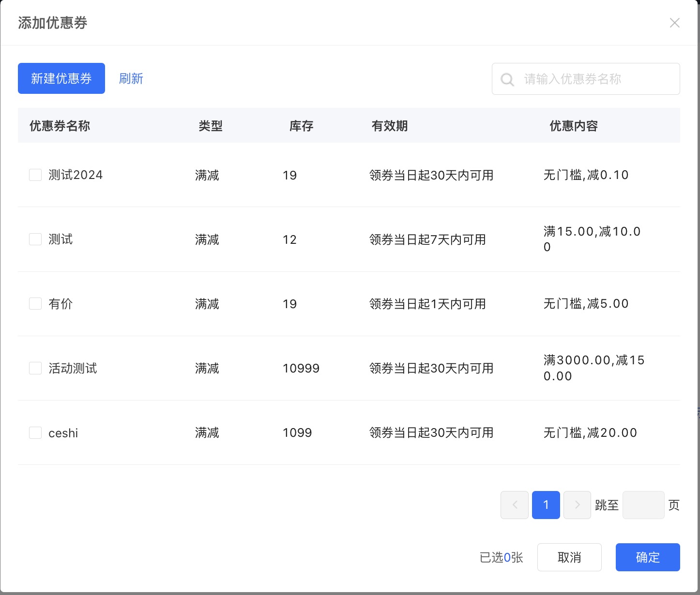Check the 测试2024 coupon checkbox
This screenshot has height=595, width=700.
[35, 175]
